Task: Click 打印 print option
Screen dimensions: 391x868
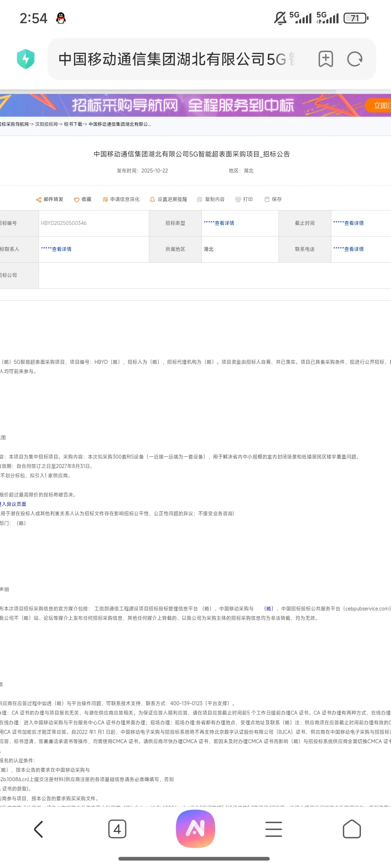Action: (244, 199)
